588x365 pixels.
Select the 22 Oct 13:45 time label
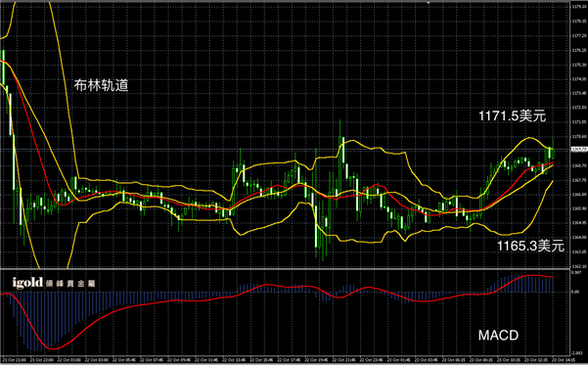click(234, 360)
